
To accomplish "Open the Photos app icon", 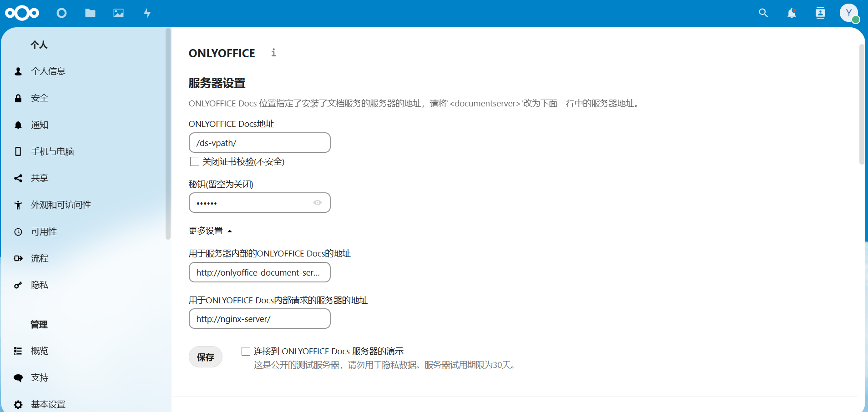I will pyautogui.click(x=118, y=13).
